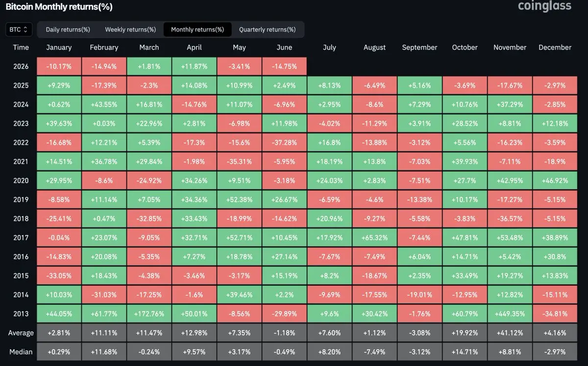This screenshot has height=366, width=588.
Task: Click the +28.52% October 2023 cell
Action: [x=465, y=124]
